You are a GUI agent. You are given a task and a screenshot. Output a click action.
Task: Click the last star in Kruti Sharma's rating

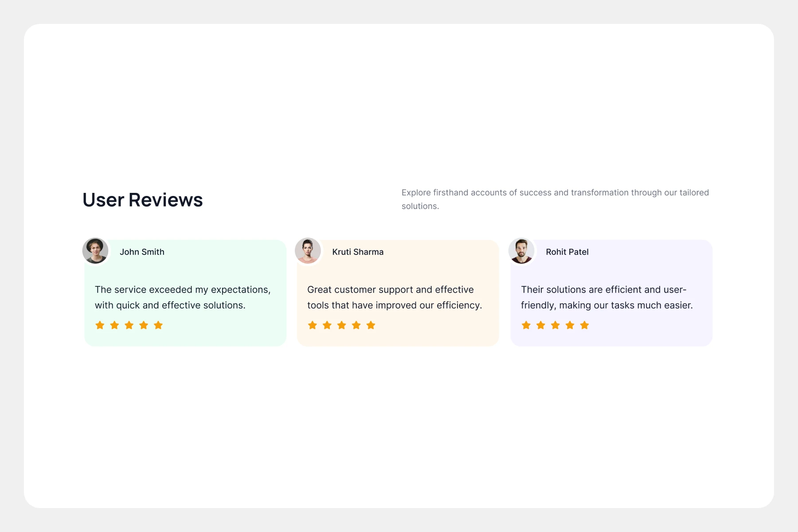(x=371, y=325)
